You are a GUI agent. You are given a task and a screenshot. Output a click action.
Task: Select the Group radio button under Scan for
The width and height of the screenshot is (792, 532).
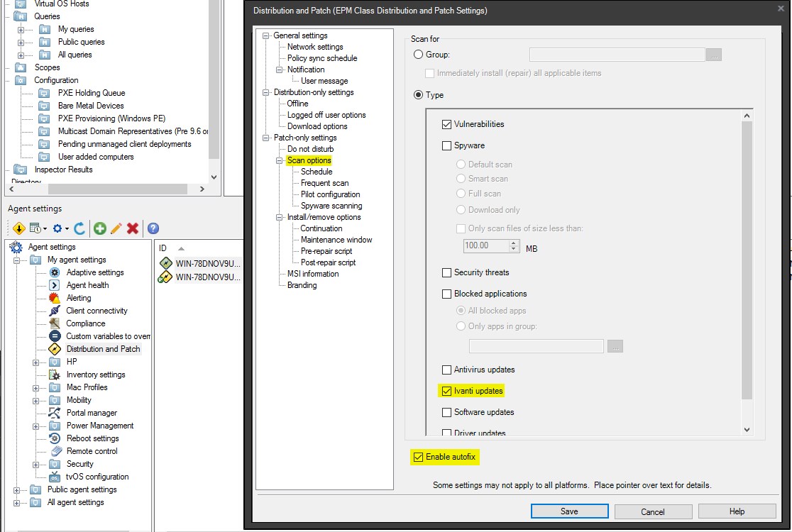[x=418, y=55]
